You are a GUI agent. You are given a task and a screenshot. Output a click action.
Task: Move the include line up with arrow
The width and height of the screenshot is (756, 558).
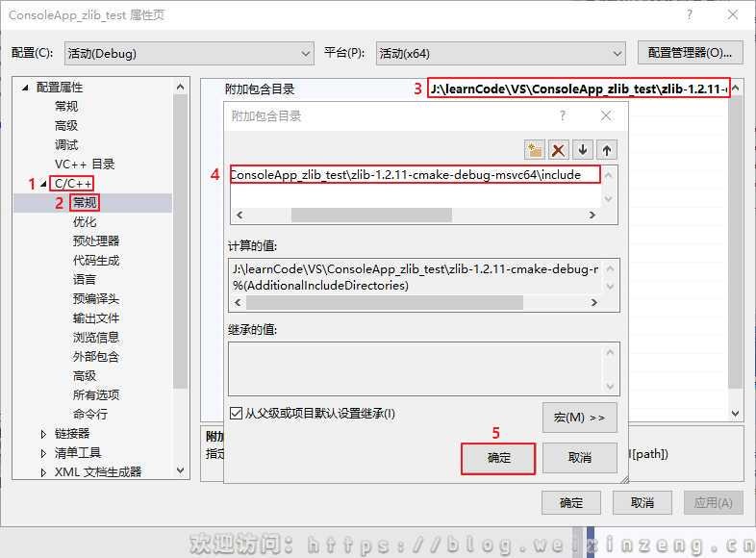(607, 150)
